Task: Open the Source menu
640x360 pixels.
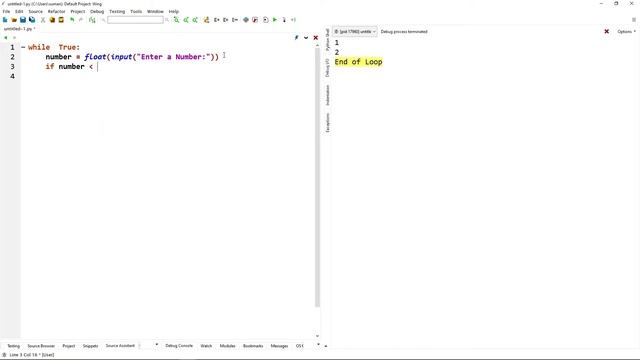Action: coord(36,11)
